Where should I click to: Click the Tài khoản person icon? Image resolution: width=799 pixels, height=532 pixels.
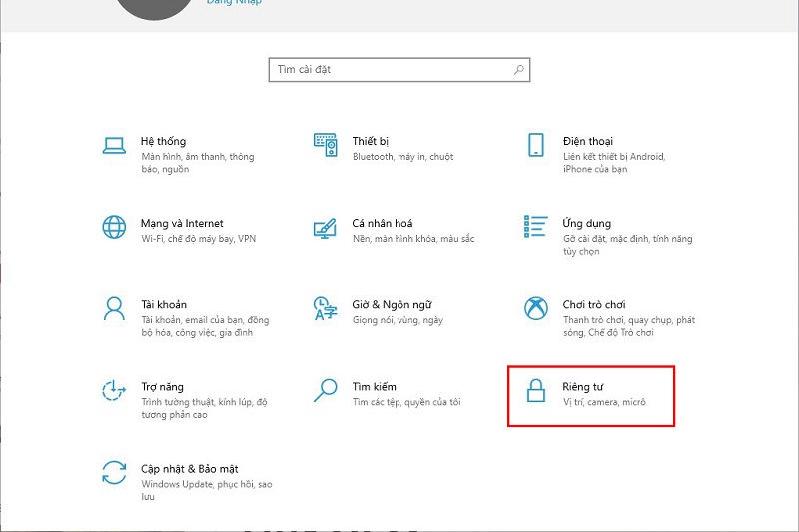coord(114,309)
